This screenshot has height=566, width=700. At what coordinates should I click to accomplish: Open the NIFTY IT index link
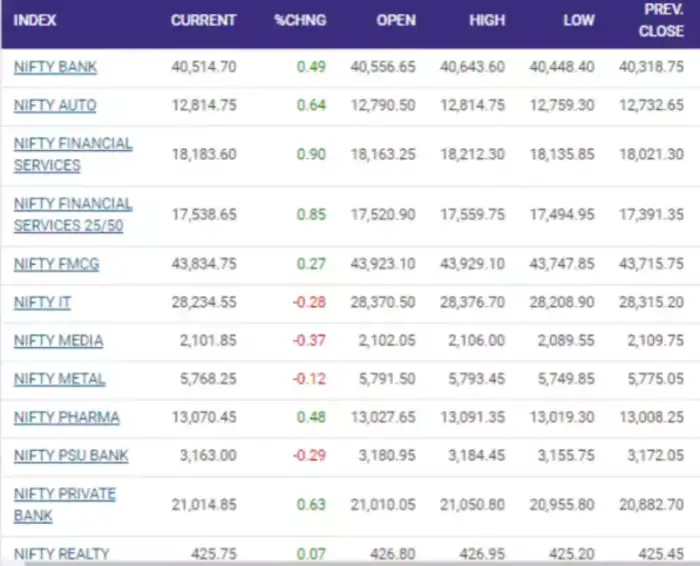coord(42,302)
